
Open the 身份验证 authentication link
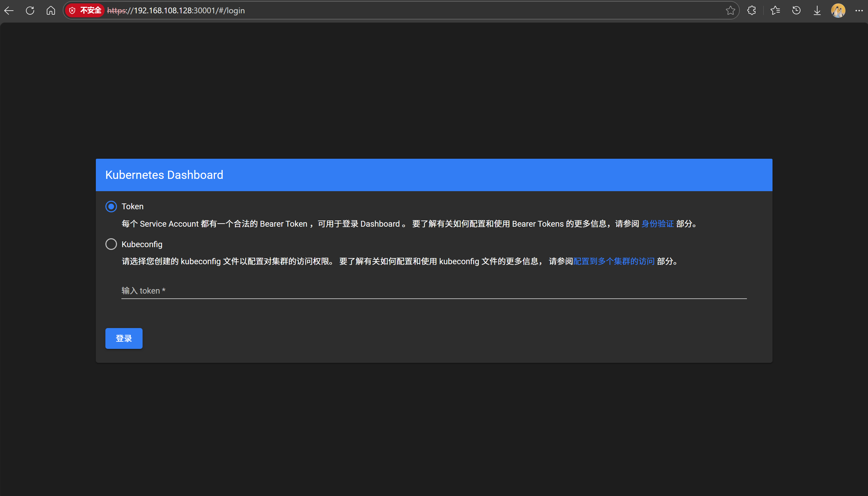658,224
